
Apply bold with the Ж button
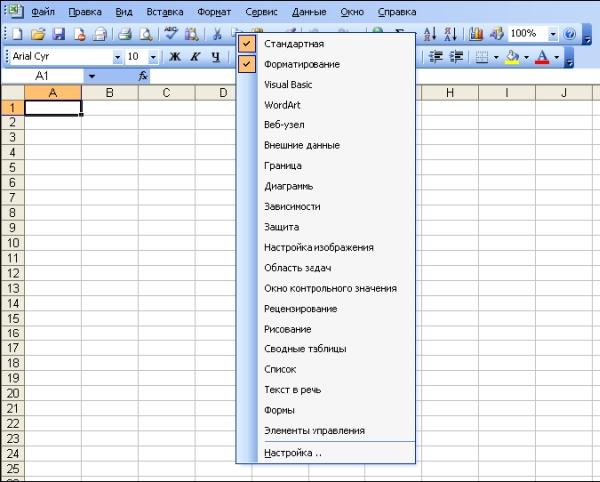pyautogui.click(x=175, y=57)
